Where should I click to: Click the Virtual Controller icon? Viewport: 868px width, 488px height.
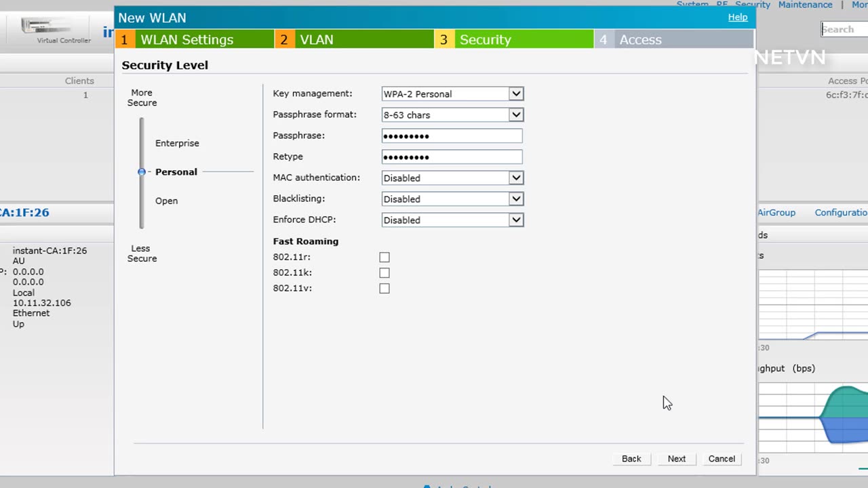[45, 26]
